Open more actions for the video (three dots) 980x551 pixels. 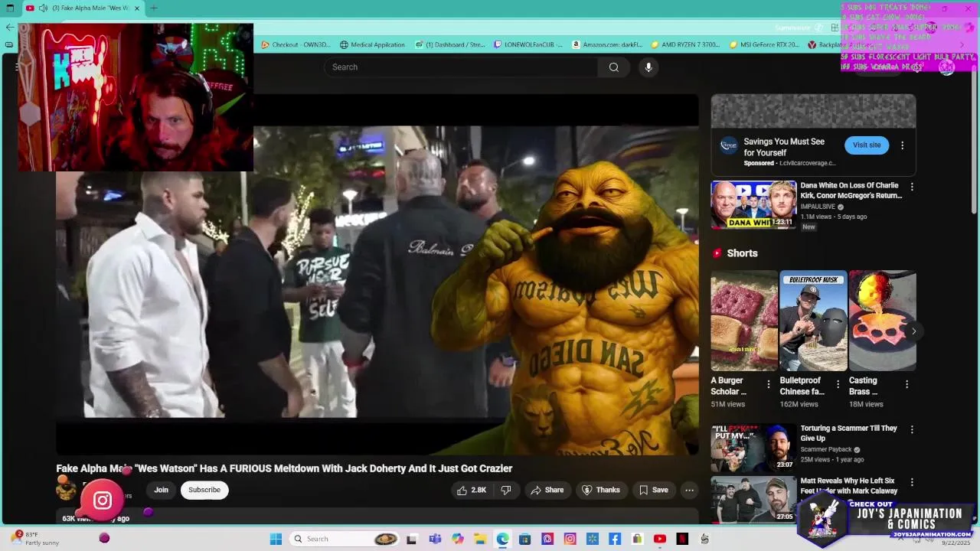[689, 490]
